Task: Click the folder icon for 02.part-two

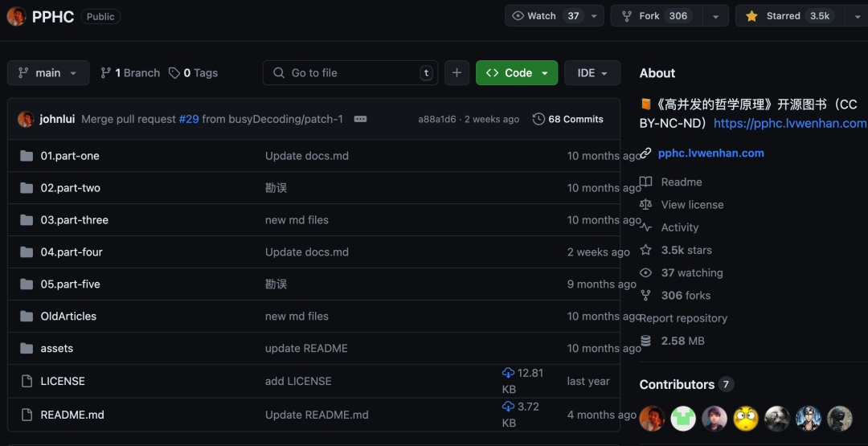Action: pyautogui.click(x=26, y=187)
